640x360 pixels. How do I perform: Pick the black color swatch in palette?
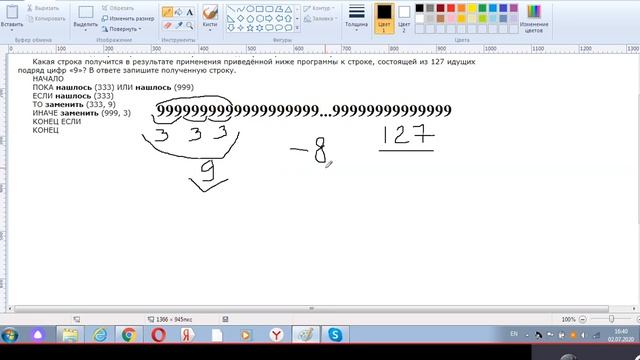click(x=420, y=8)
